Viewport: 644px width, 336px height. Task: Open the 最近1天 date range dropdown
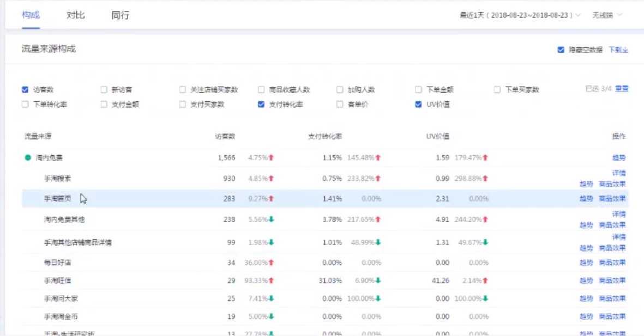pos(520,15)
